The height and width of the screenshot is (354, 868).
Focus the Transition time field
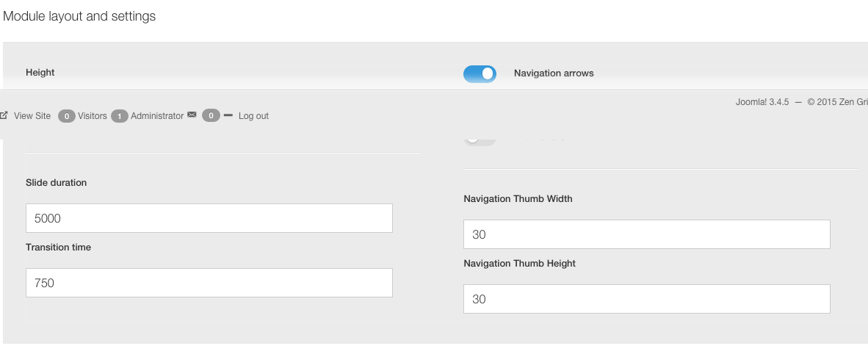click(209, 283)
